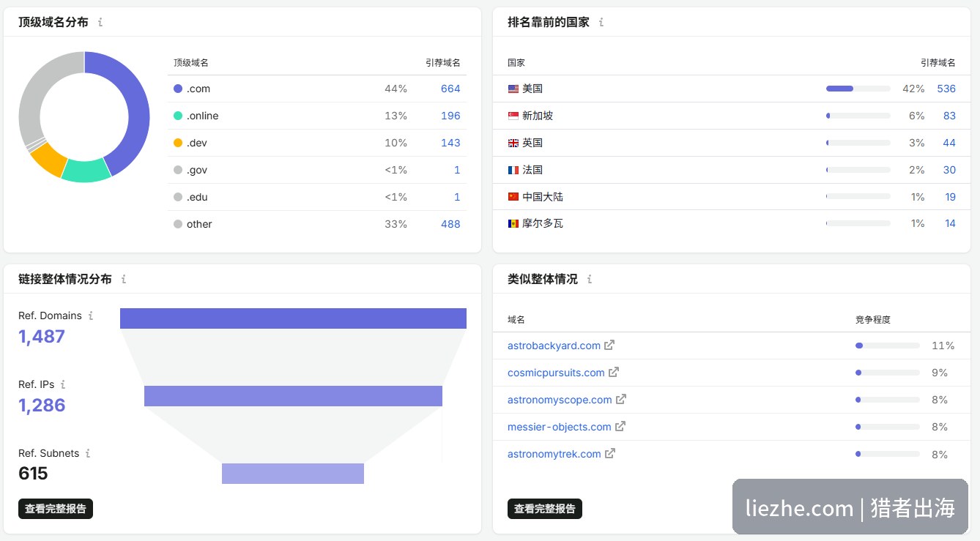Click the 11% competition value
Screen dimensions: 980x541
tap(943, 346)
